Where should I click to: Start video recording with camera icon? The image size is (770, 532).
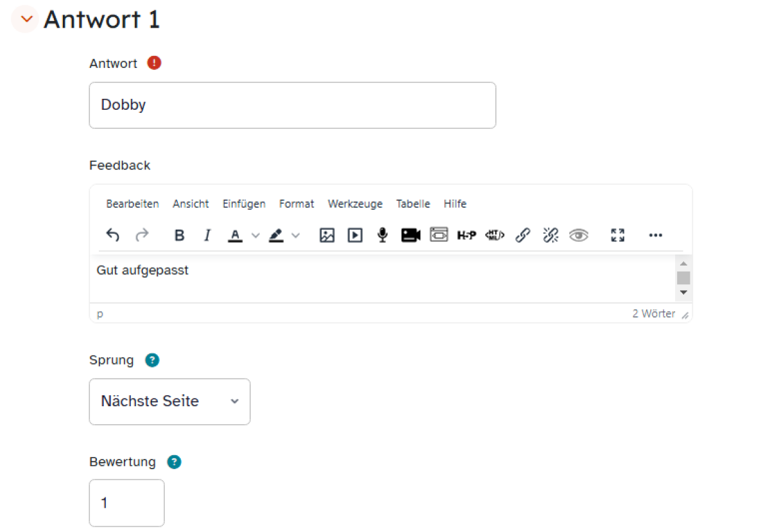point(411,236)
